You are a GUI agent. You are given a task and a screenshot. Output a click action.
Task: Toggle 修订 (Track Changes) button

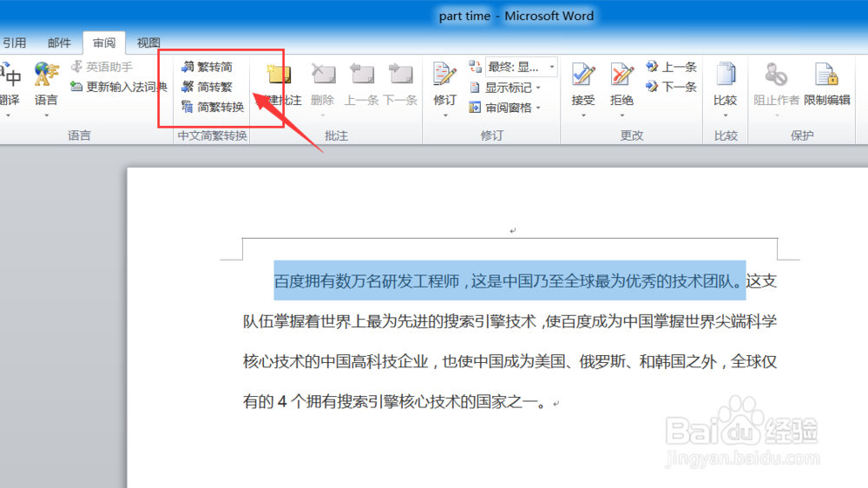tap(445, 83)
